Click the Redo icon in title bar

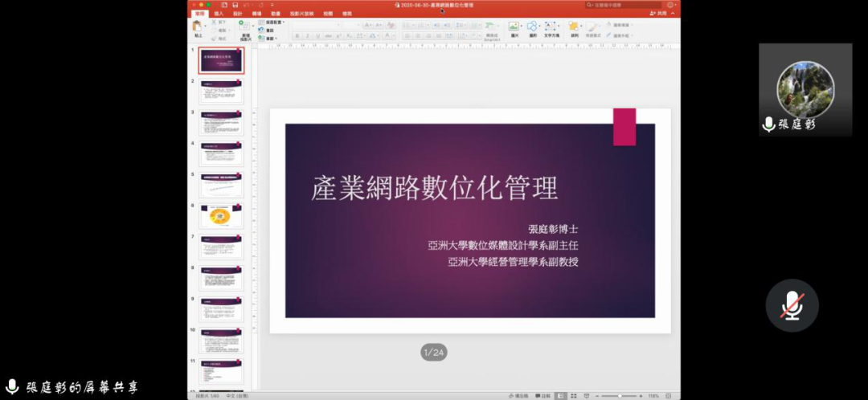tap(260, 5)
